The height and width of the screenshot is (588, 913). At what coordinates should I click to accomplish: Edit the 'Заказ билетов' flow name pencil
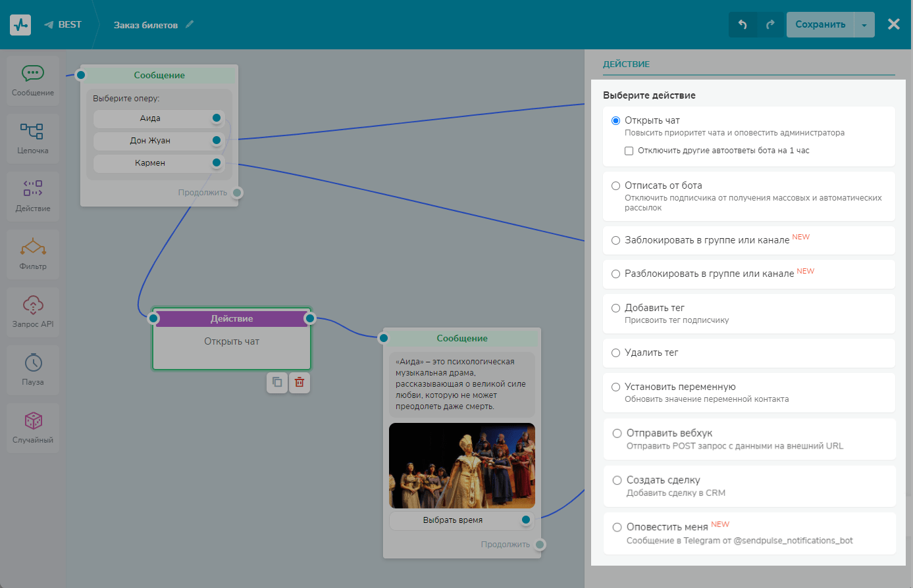click(x=190, y=25)
